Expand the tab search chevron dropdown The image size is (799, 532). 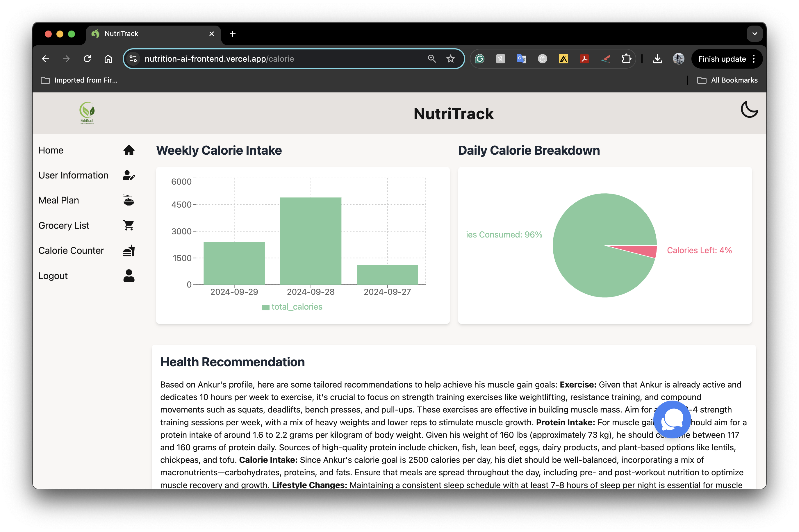(x=754, y=34)
